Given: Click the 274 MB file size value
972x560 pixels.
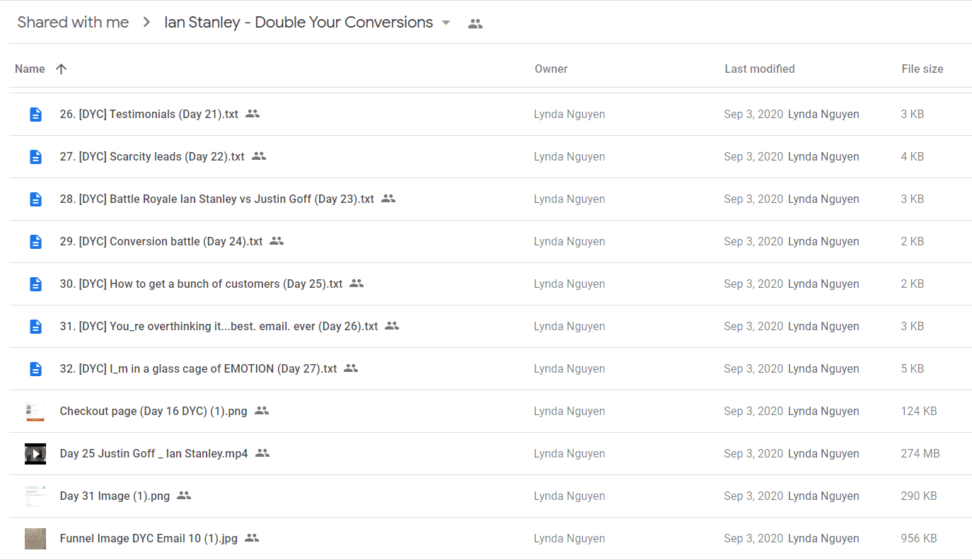Looking at the screenshot, I should [920, 453].
